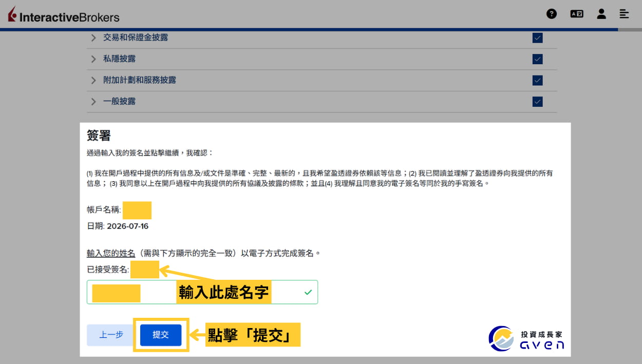Click the signature name input field
This screenshot has height=364, width=642.
point(202,292)
